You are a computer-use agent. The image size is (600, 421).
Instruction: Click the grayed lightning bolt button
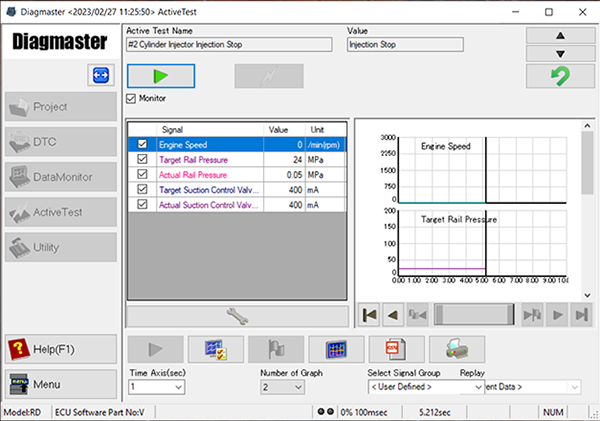[x=269, y=76]
